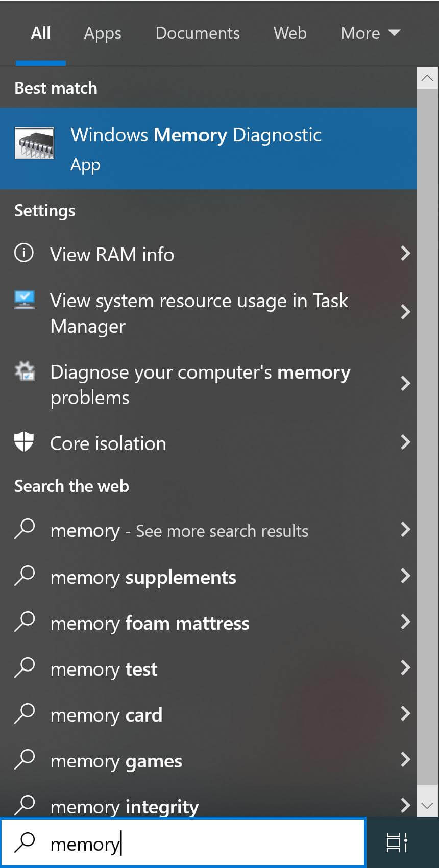Click the Task View icon beside search

[397, 842]
